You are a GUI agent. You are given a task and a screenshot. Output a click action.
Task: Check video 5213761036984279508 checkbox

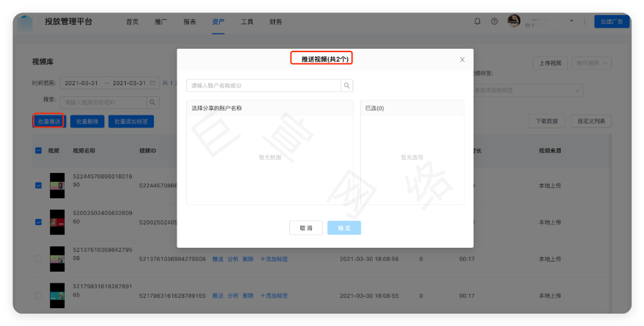tap(38, 259)
